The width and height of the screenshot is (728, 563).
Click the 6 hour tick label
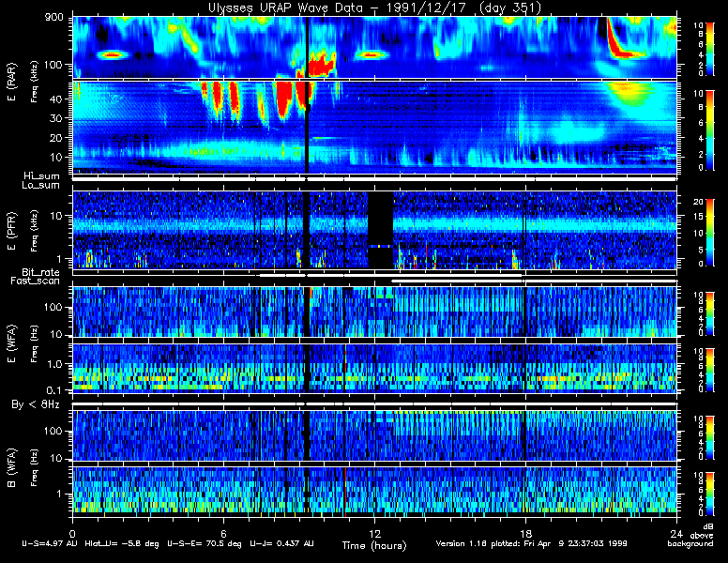tap(223, 533)
